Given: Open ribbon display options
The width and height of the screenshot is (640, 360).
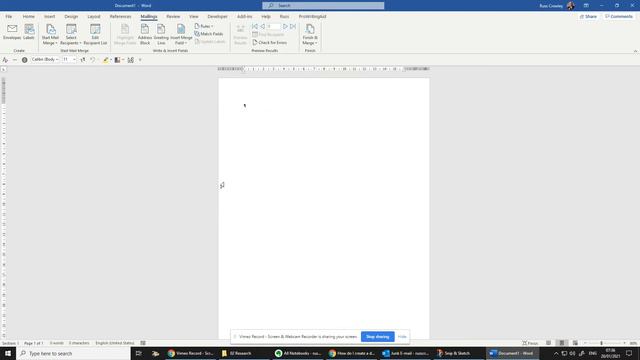Looking at the screenshot, I should (x=586, y=5).
